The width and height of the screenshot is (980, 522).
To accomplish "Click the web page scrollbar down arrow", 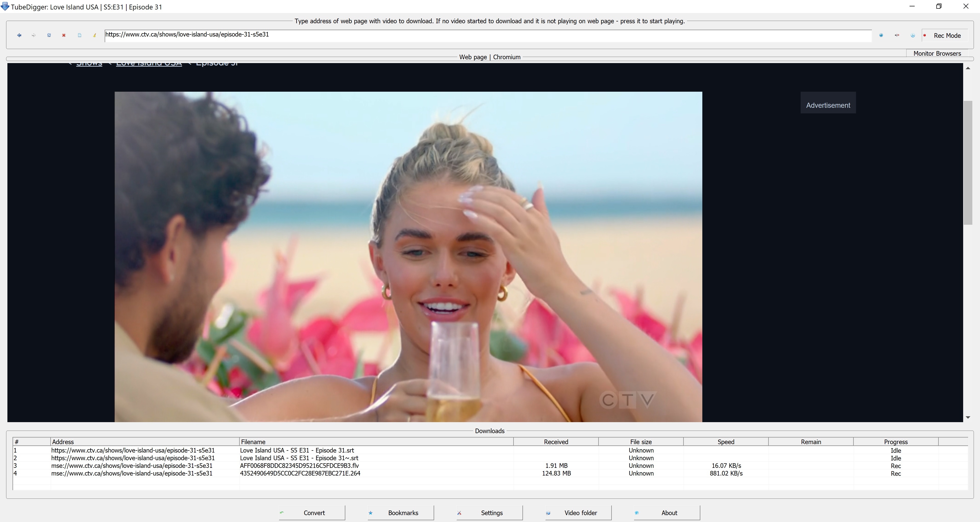I will point(968,418).
